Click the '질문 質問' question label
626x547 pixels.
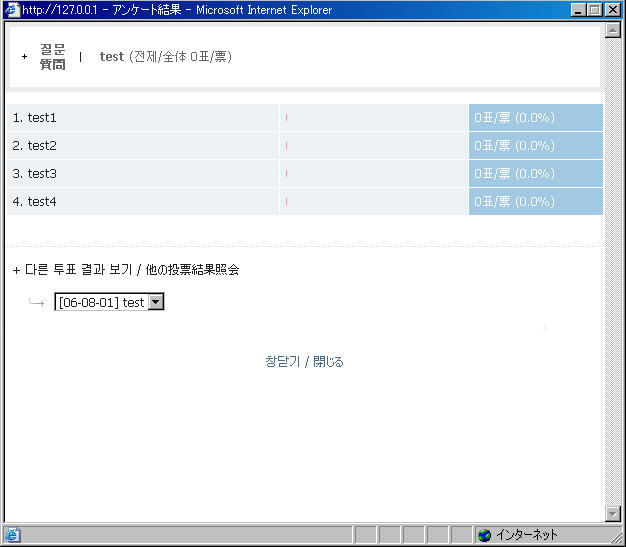pyautogui.click(x=53, y=57)
